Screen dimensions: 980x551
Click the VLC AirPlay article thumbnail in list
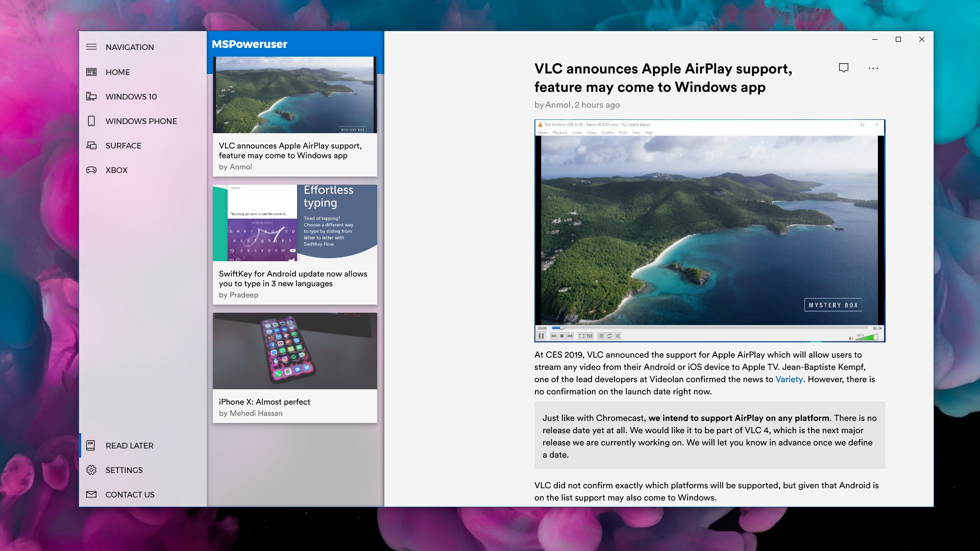point(295,95)
